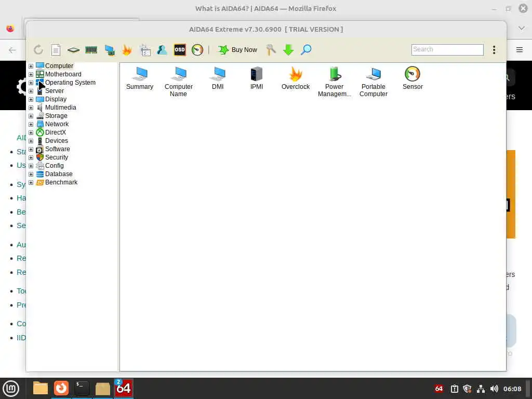The height and width of the screenshot is (399, 532).
Task: Open the Report document icon in toolbar
Action: pos(56,50)
